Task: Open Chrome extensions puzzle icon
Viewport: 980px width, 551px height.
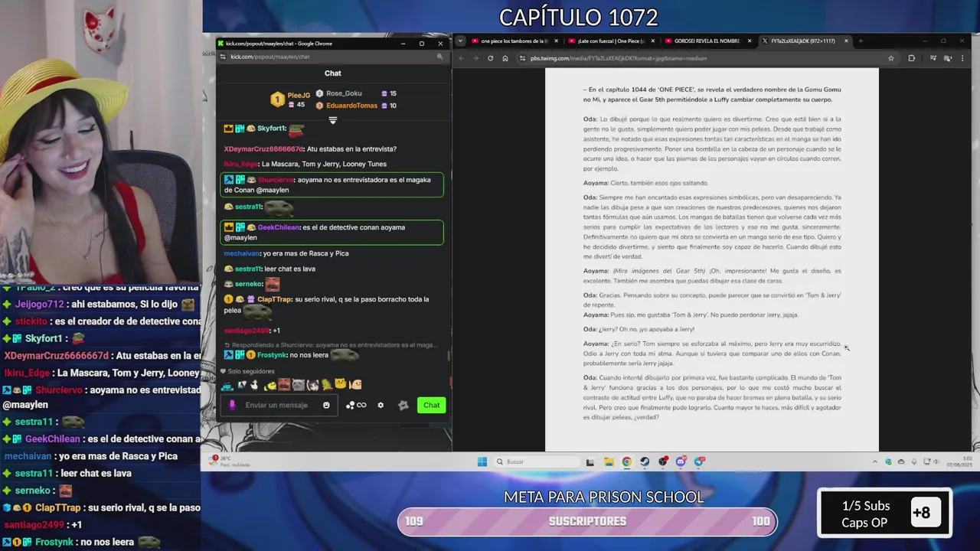Action: pos(911,58)
